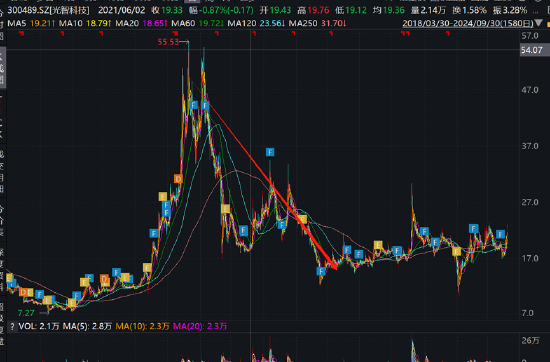Click the 37.0 price axis label
This screenshot has width=550, height=362.
[x=530, y=146]
